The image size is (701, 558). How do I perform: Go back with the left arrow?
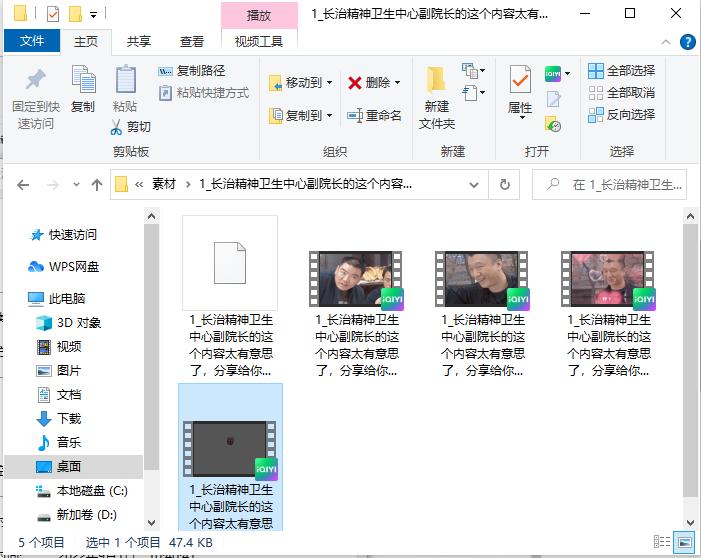(23, 185)
